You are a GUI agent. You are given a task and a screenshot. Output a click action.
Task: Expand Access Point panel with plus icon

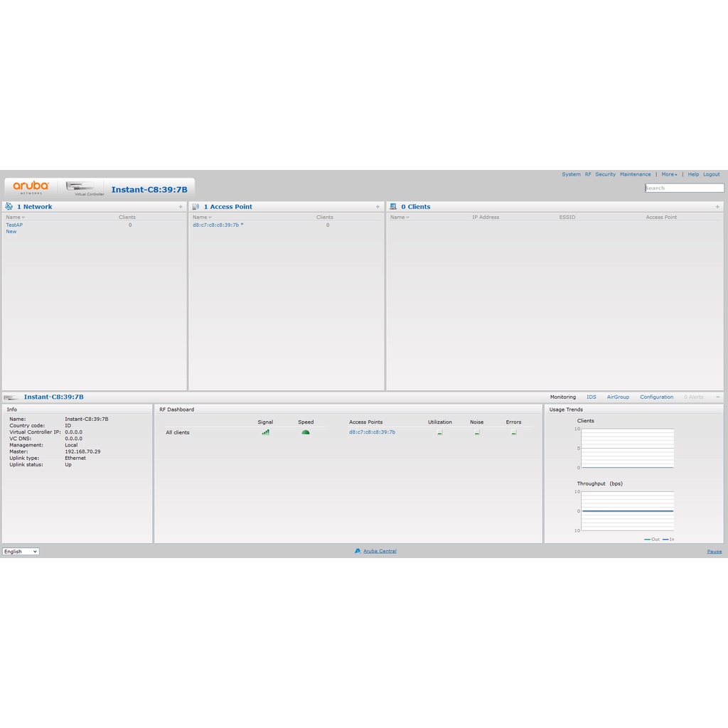(x=378, y=207)
